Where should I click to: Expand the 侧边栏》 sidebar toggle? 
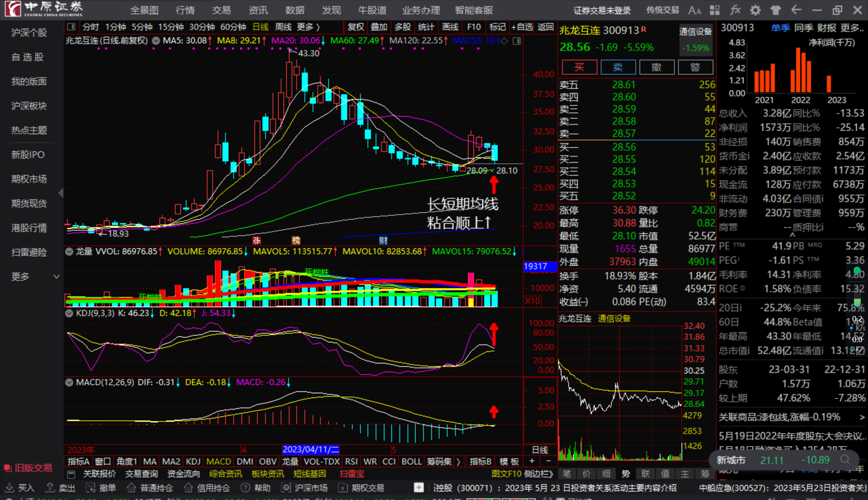pos(539,474)
